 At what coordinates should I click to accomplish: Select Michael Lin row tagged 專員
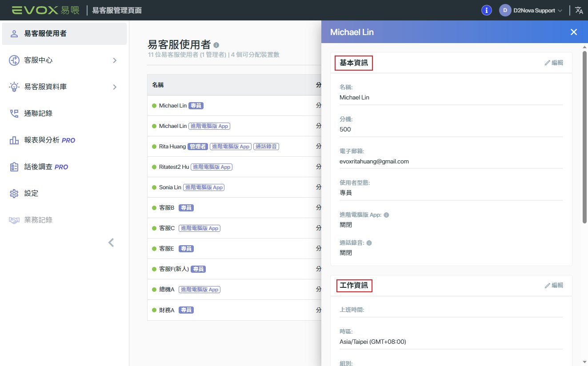234,106
